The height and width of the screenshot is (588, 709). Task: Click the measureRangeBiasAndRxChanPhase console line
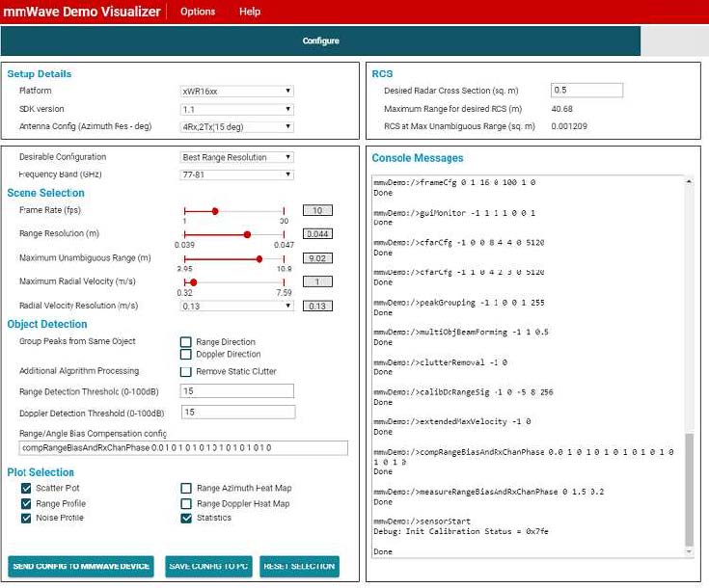[489, 492]
